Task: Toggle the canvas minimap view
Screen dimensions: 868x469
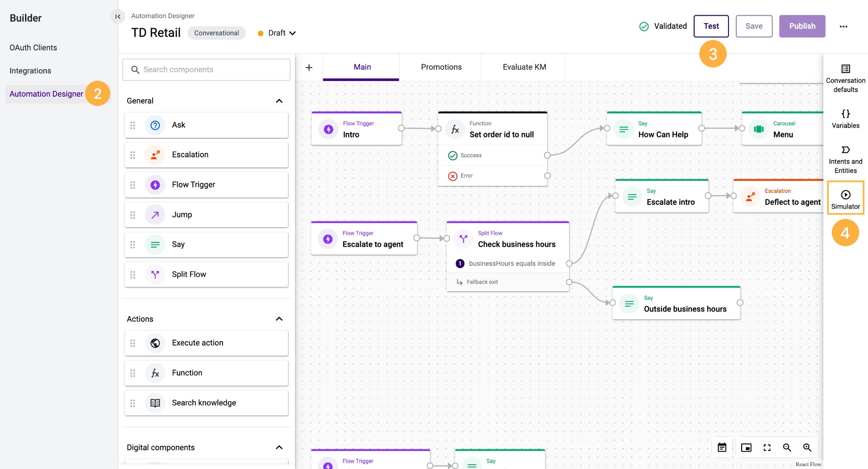Action: (746, 447)
